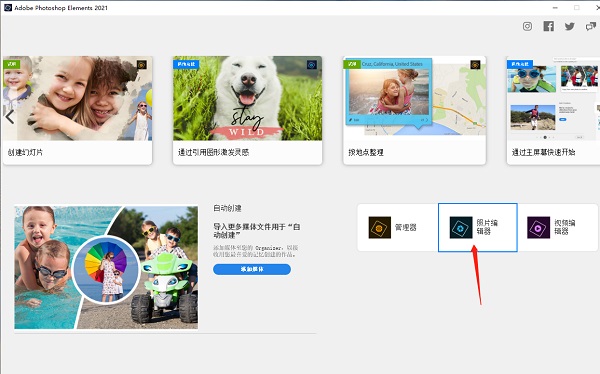Viewport: 600px width, 374px height.
Task: Click the 按地点整理 card title
Action: pos(366,152)
